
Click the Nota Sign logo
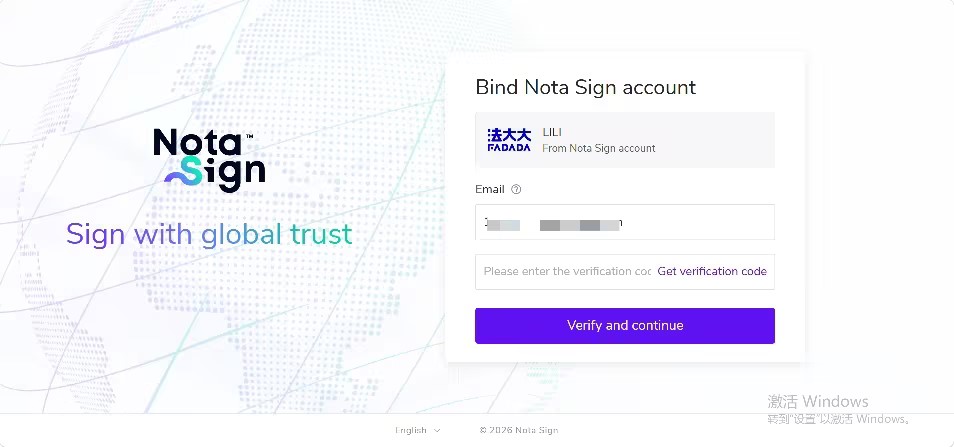pyautogui.click(x=209, y=160)
